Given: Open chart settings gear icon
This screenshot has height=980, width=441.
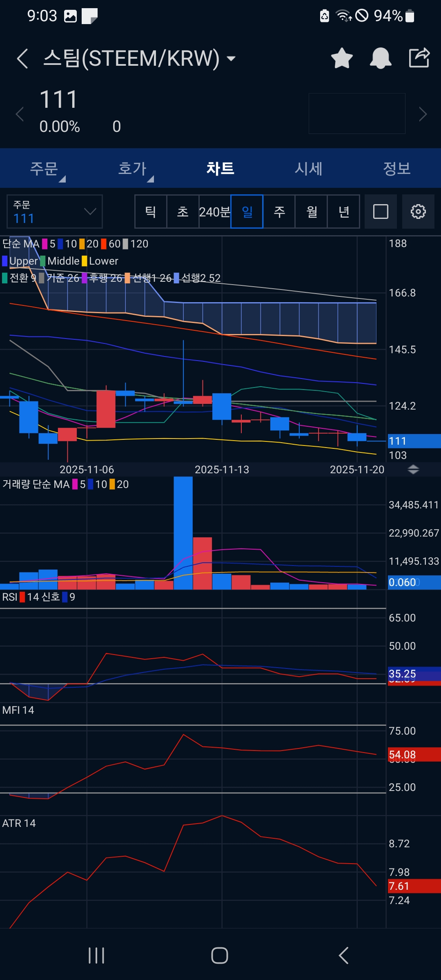Looking at the screenshot, I should (418, 212).
